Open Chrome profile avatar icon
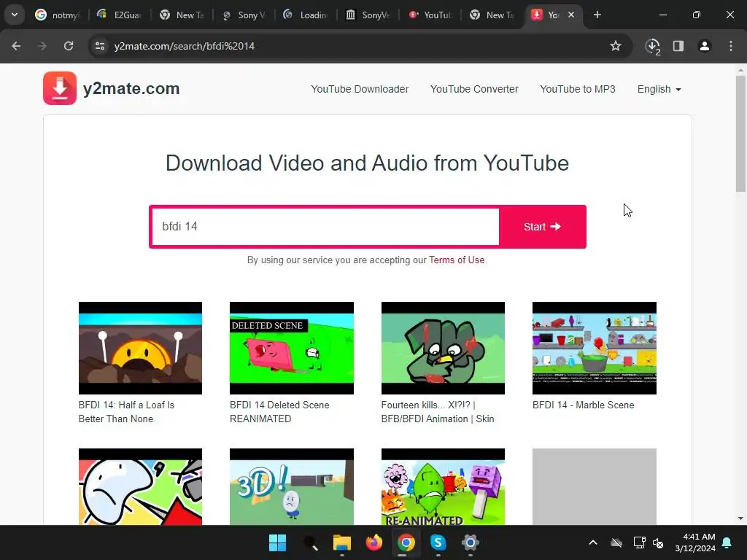747x560 pixels. [x=705, y=46]
